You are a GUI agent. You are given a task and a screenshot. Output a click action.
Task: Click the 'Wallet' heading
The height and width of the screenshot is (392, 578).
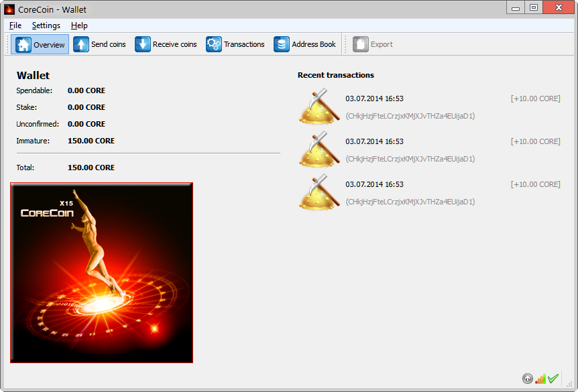(33, 76)
